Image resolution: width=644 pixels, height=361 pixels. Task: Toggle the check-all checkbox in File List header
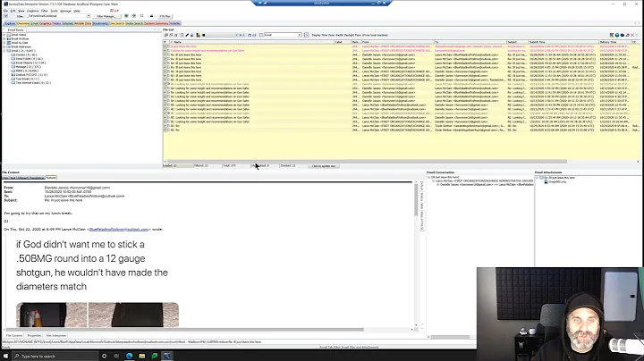click(x=165, y=42)
